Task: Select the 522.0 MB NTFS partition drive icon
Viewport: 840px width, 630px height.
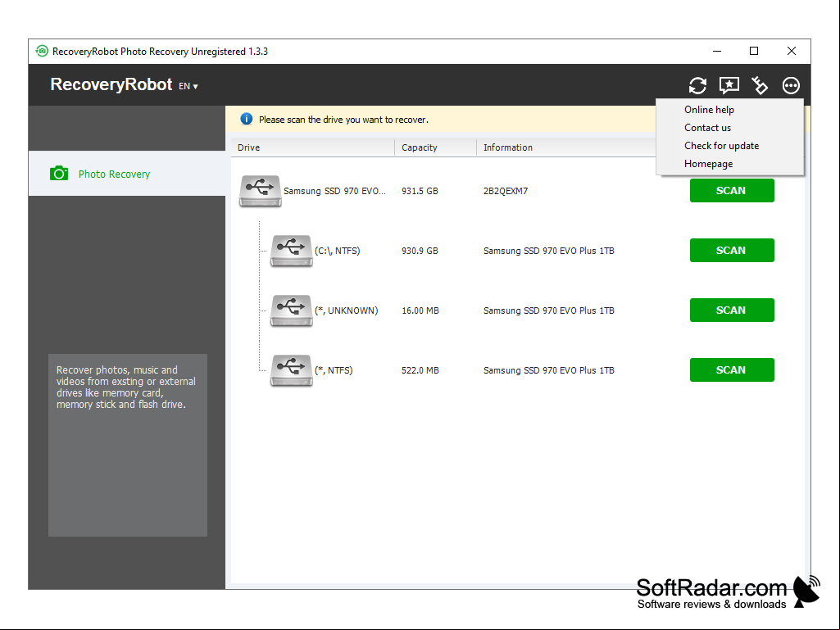Action: 291,370
